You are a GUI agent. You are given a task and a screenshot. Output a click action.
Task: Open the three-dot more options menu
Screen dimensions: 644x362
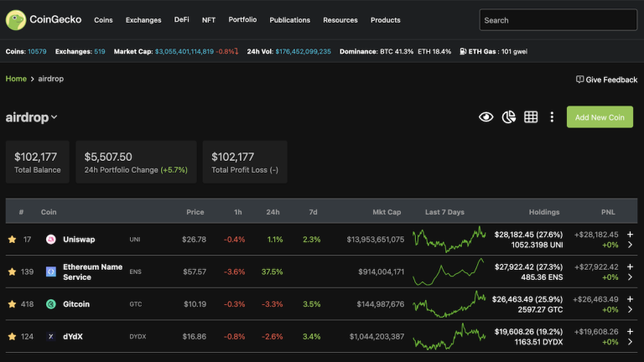click(552, 117)
